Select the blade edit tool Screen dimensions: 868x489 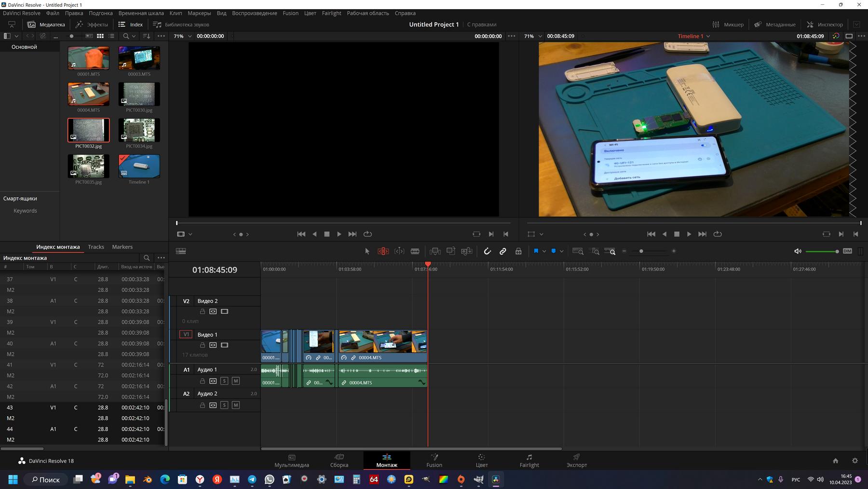[x=415, y=251]
